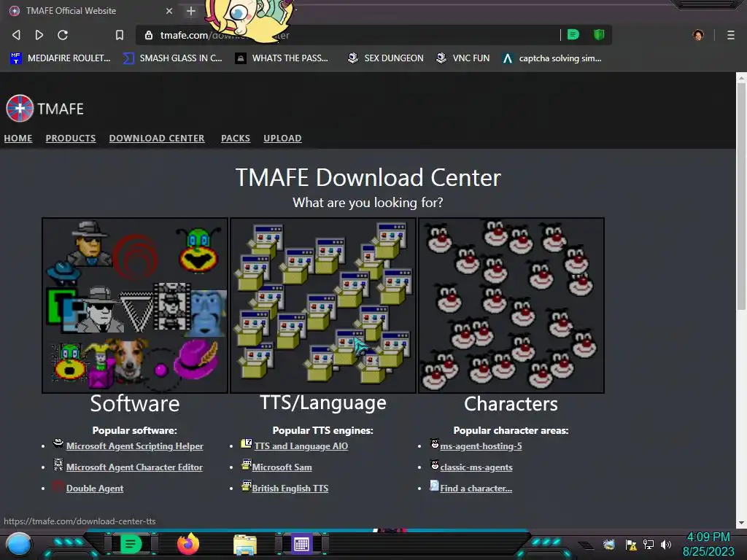
Task: Open PRODUCTS in site navigation
Action: (71, 138)
